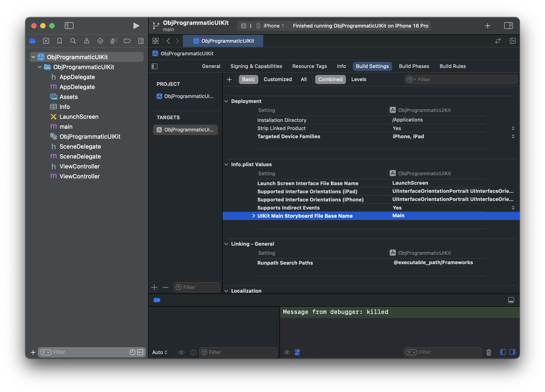Click the Add Editor on Right icon
The image size is (545, 392).
512,41
